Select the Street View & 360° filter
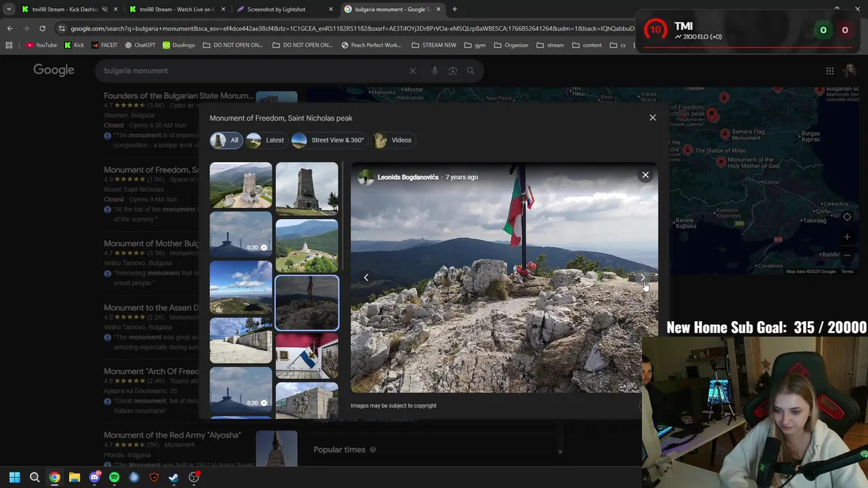Image resolution: width=868 pixels, height=488 pixels. pos(328,140)
